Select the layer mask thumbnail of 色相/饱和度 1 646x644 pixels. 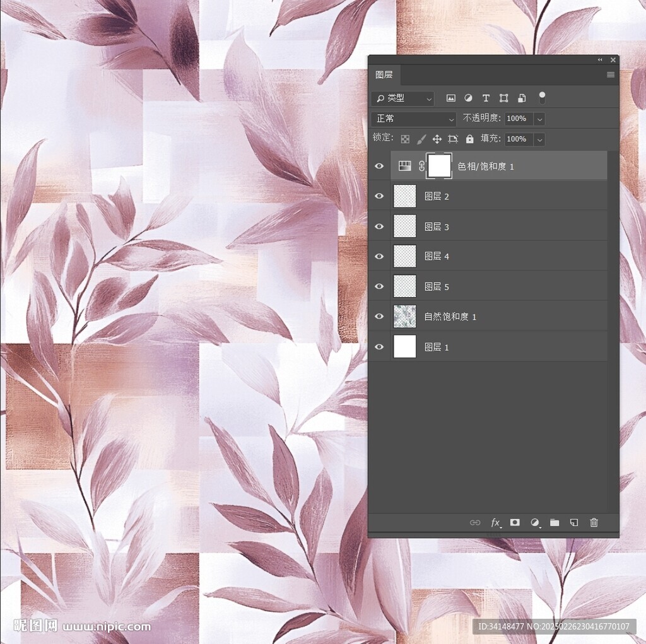coord(440,166)
